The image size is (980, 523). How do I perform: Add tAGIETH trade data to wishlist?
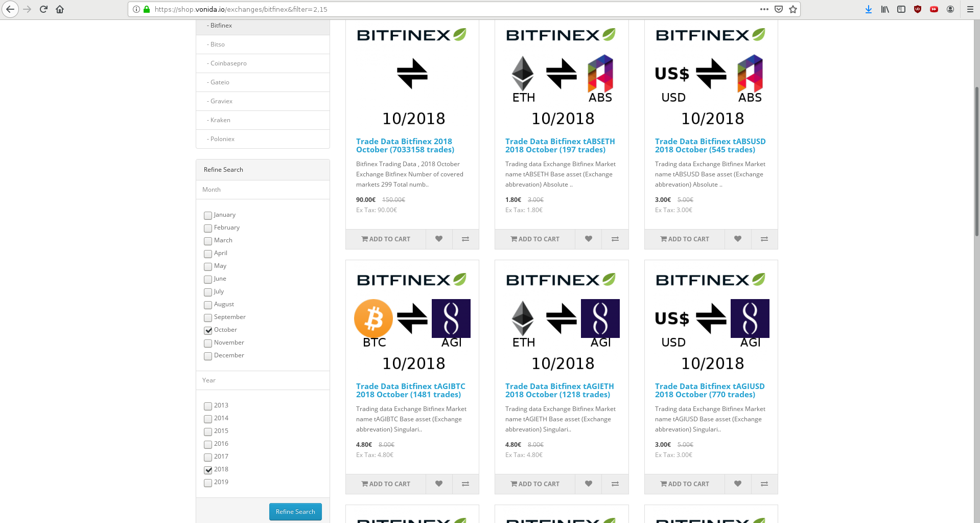[589, 484]
